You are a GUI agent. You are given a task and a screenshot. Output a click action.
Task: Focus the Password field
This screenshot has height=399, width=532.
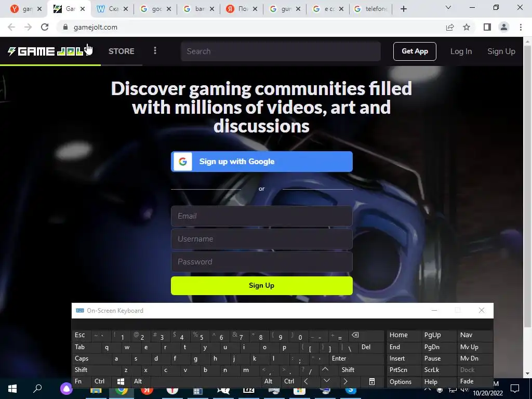pos(262,262)
